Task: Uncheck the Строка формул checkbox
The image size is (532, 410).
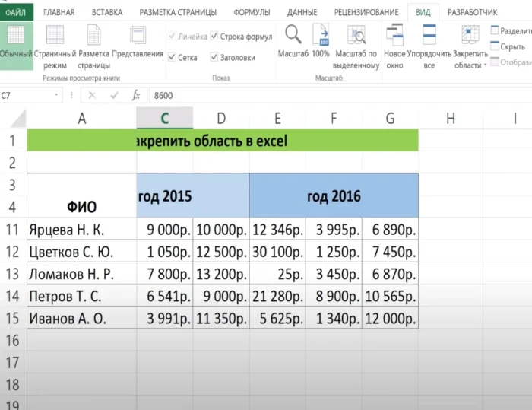Action: [x=215, y=36]
